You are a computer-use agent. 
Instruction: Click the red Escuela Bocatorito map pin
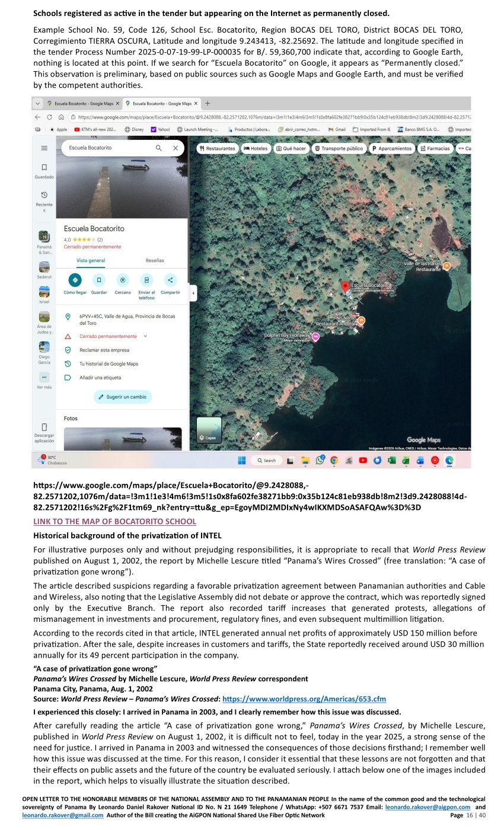click(x=346, y=286)
